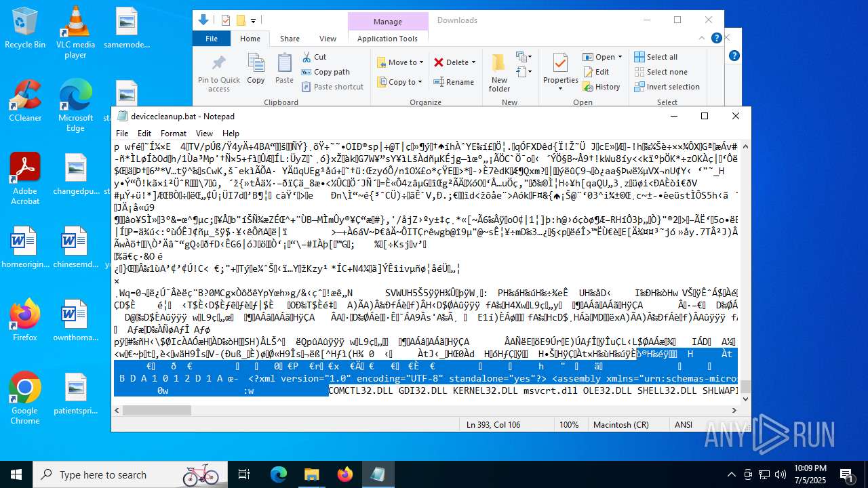Image resolution: width=868 pixels, height=488 pixels.
Task: Click Edit in the Open group
Action: (595, 72)
